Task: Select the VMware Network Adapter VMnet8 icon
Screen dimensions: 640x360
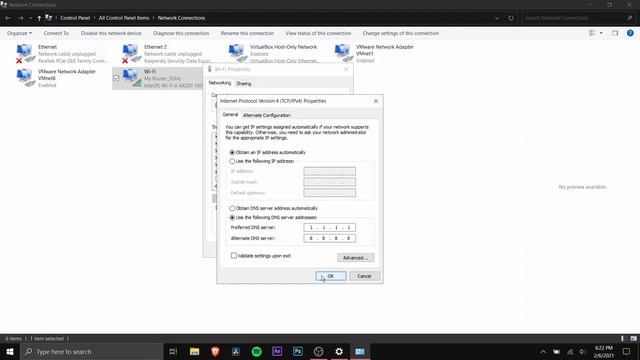Action: tap(25, 78)
